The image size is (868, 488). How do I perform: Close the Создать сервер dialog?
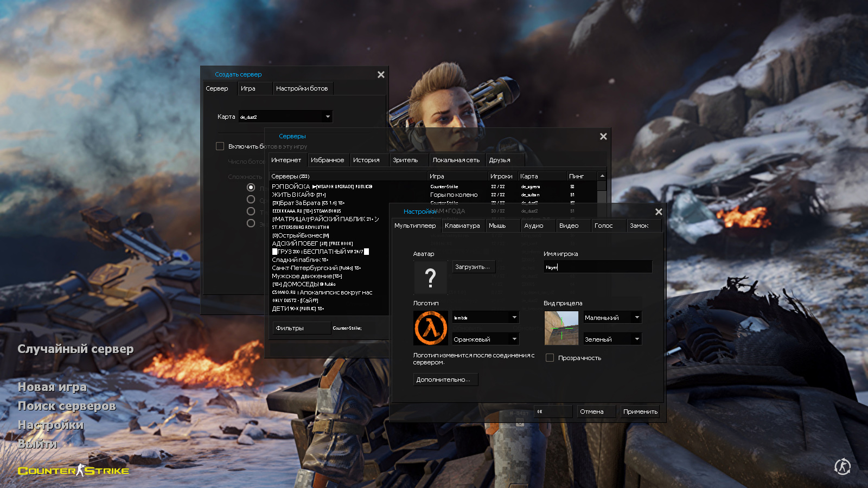click(381, 75)
